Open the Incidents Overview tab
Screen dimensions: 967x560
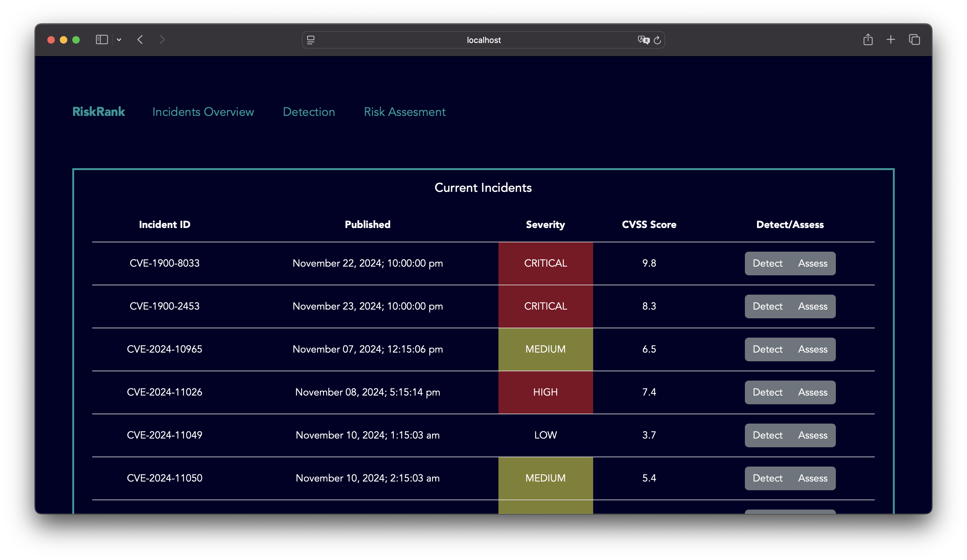(203, 112)
